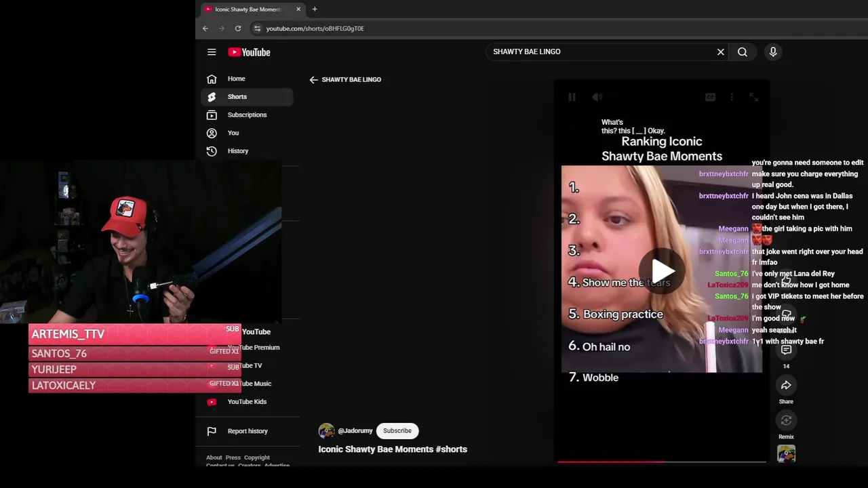The height and width of the screenshot is (488, 868).
Task: Open a new browser tab
Action: [x=315, y=9]
